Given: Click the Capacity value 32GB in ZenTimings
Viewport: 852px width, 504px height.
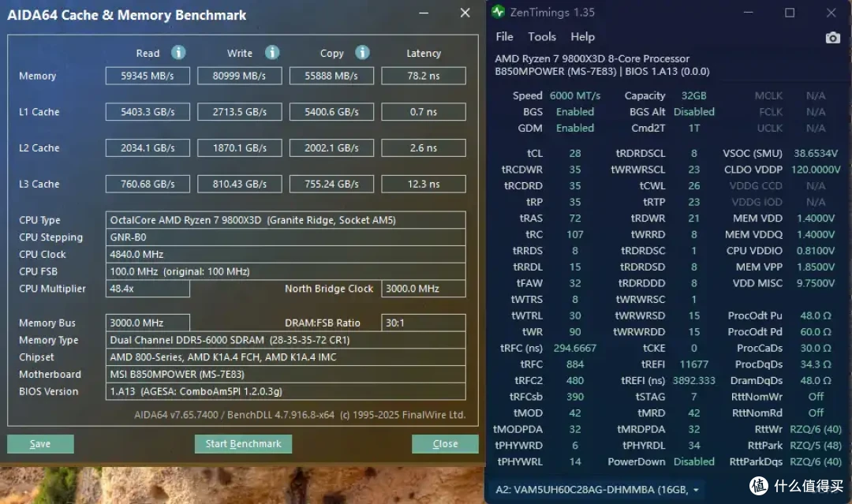Looking at the screenshot, I should 694,95.
